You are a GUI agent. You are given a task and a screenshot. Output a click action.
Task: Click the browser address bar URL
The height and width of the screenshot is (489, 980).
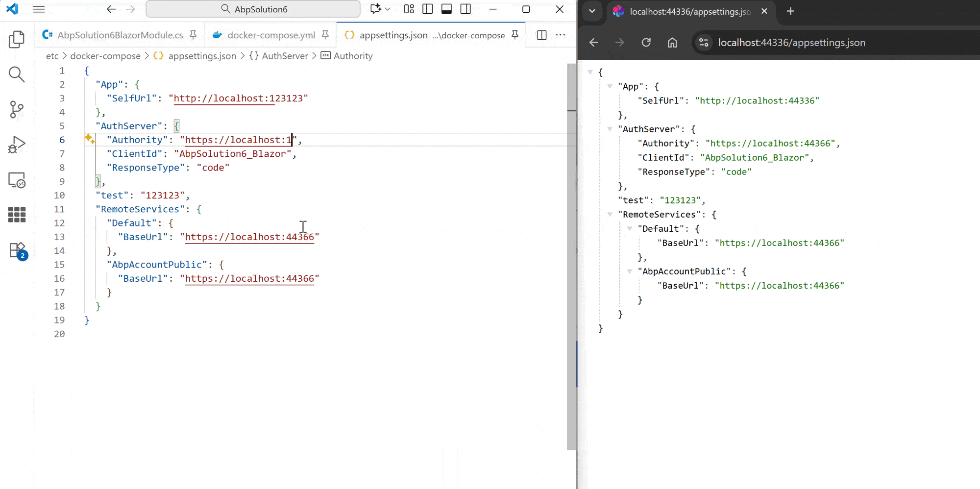click(x=791, y=43)
